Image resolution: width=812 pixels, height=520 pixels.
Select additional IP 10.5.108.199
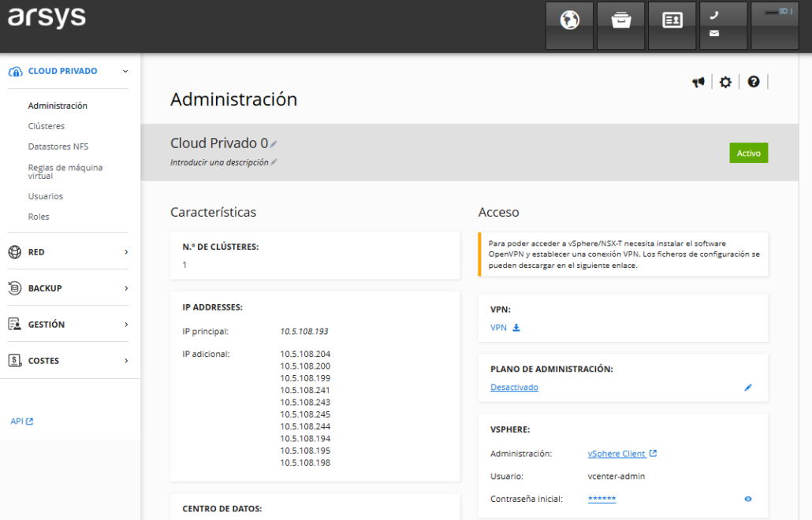click(306, 378)
